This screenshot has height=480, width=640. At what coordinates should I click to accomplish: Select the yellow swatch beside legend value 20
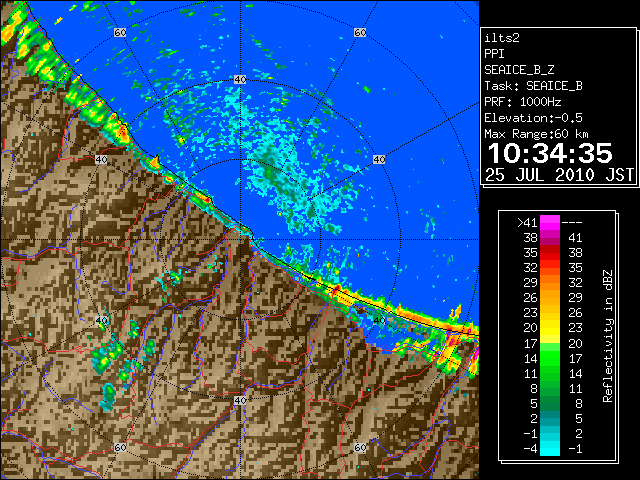coord(550,328)
